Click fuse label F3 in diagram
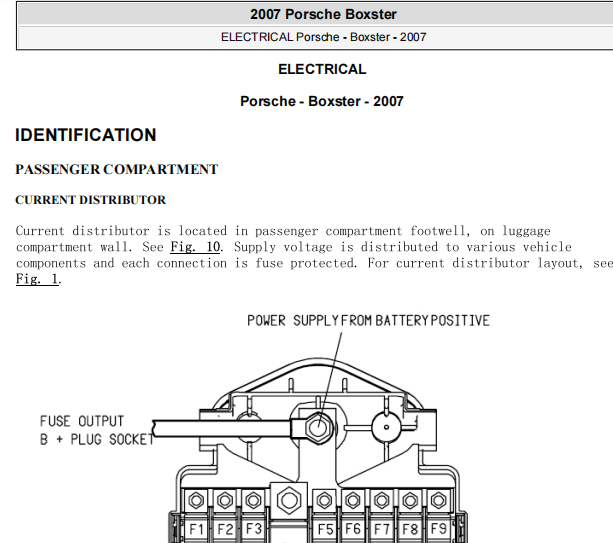The image size is (613, 543). [253, 529]
